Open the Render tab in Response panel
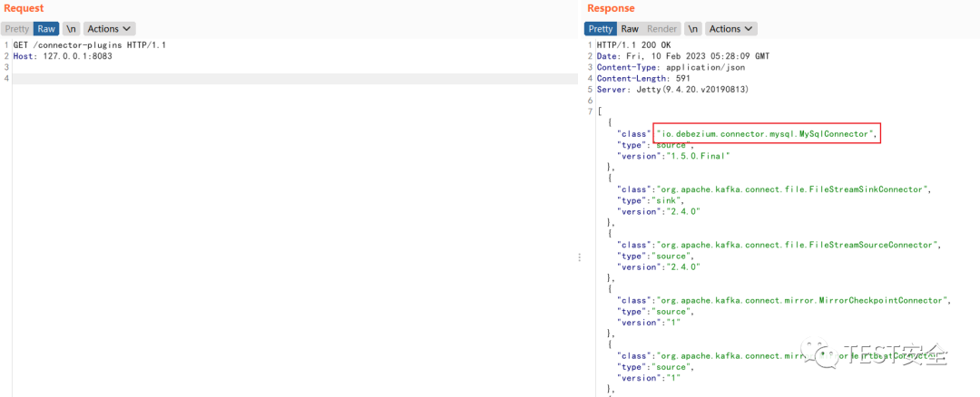 pyautogui.click(x=661, y=29)
